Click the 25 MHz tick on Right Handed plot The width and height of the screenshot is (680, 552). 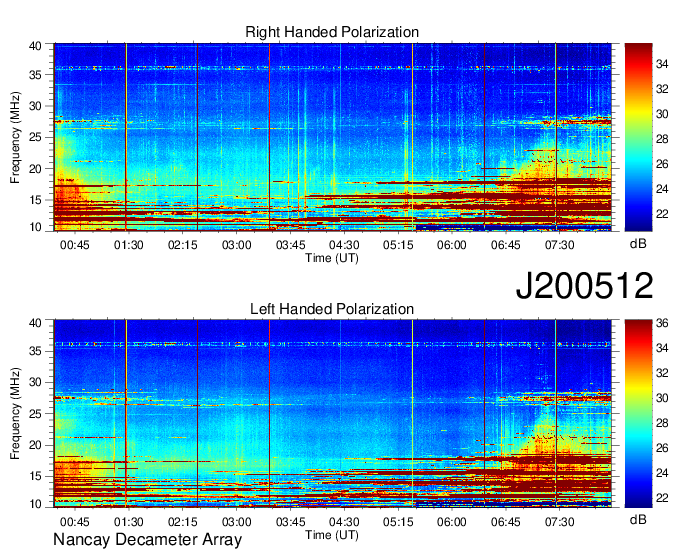click(35, 137)
